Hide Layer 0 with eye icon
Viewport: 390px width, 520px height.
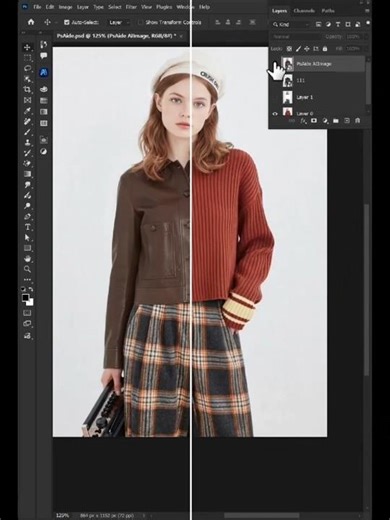pos(275,114)
